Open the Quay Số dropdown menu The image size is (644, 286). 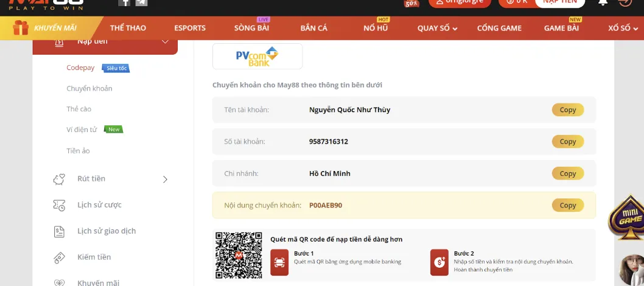tap(437, 28)
